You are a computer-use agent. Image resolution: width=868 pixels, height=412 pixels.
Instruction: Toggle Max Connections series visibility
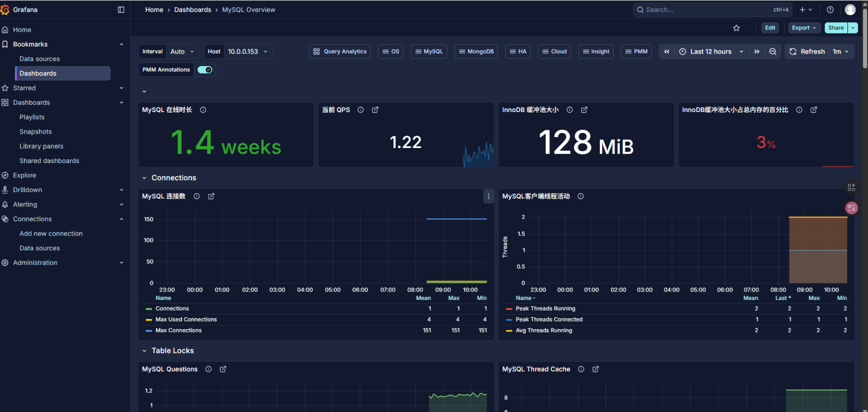(x=179, y=330)
